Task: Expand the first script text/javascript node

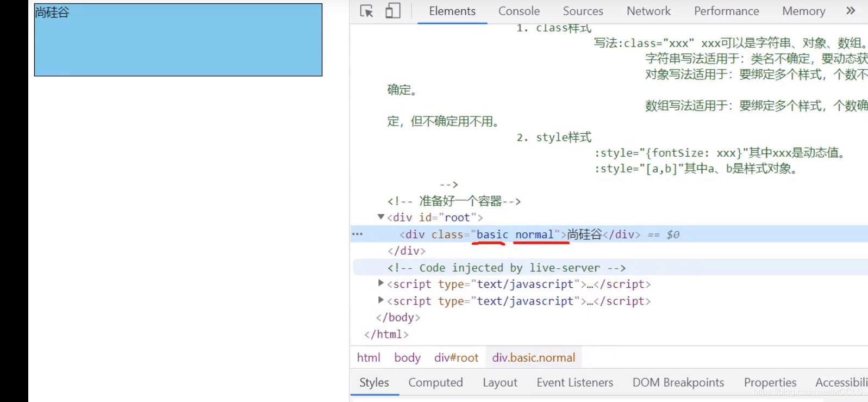Action: (x=380, y=283)
